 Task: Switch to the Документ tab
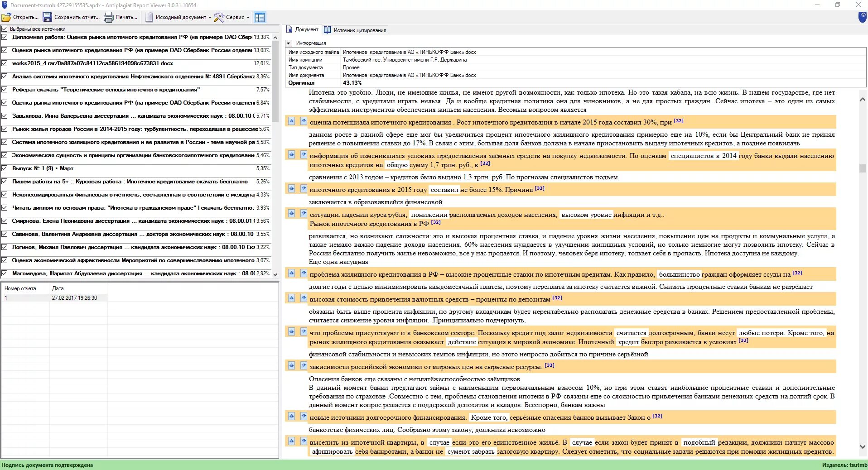point(302,30)
